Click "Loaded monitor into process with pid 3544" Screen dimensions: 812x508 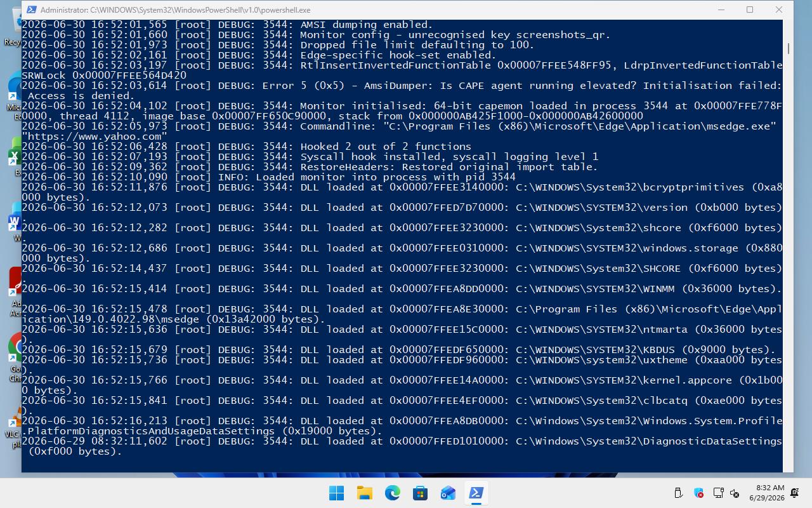386,177
